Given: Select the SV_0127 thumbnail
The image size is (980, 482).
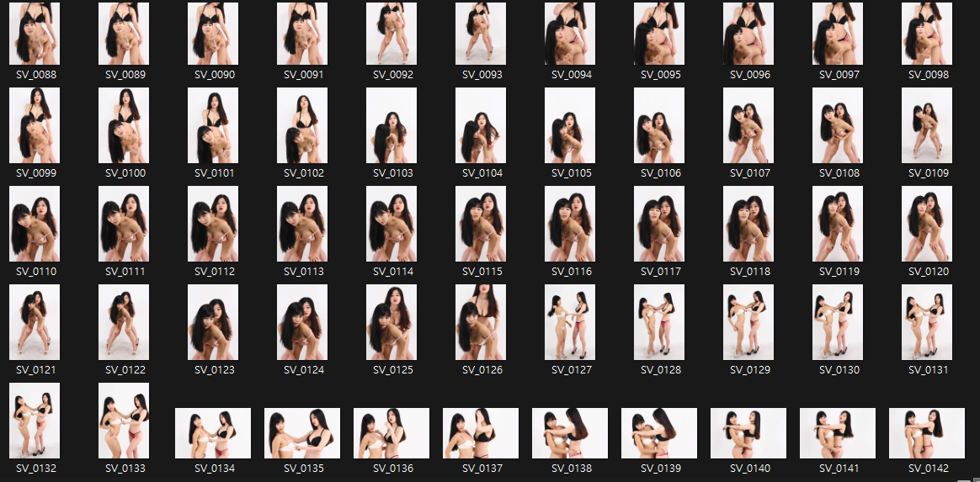Looking at the screenshot, I should pyautogui.click(x=570, y=323).
